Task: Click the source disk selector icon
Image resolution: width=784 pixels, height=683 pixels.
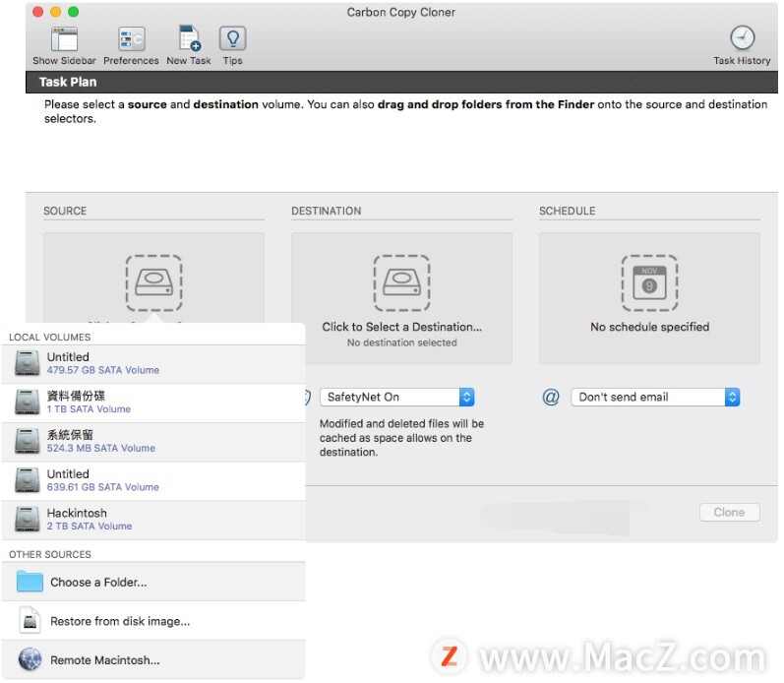Action: click(x=154, y=283)
